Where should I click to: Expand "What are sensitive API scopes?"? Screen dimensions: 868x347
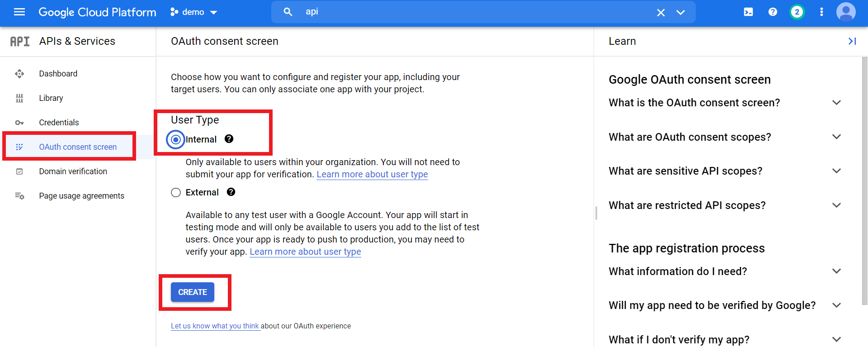click(836, 171)
